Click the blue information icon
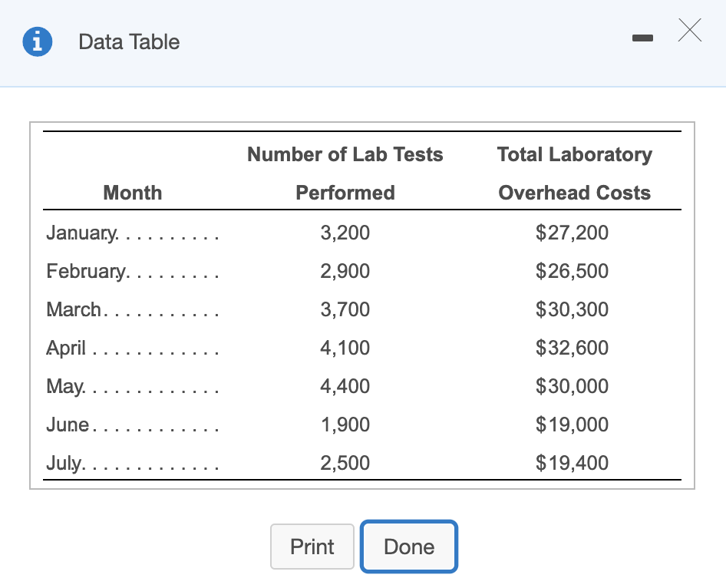 point(37,42)
